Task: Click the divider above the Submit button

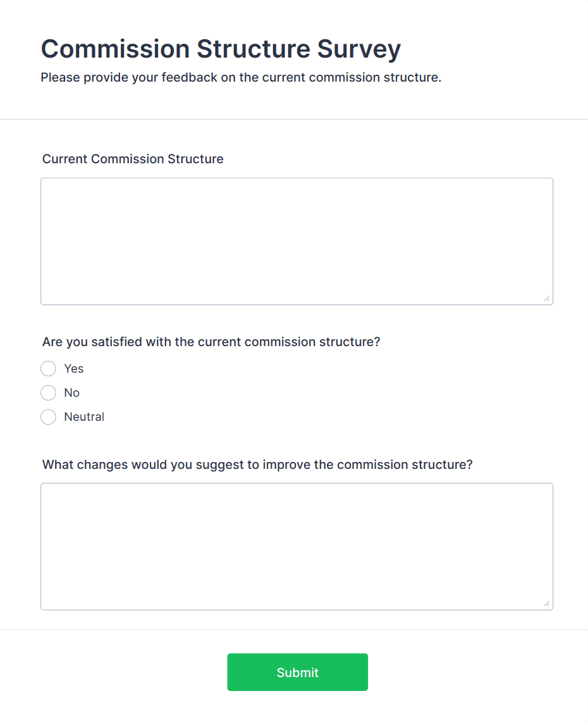Action: coord(294,630)
